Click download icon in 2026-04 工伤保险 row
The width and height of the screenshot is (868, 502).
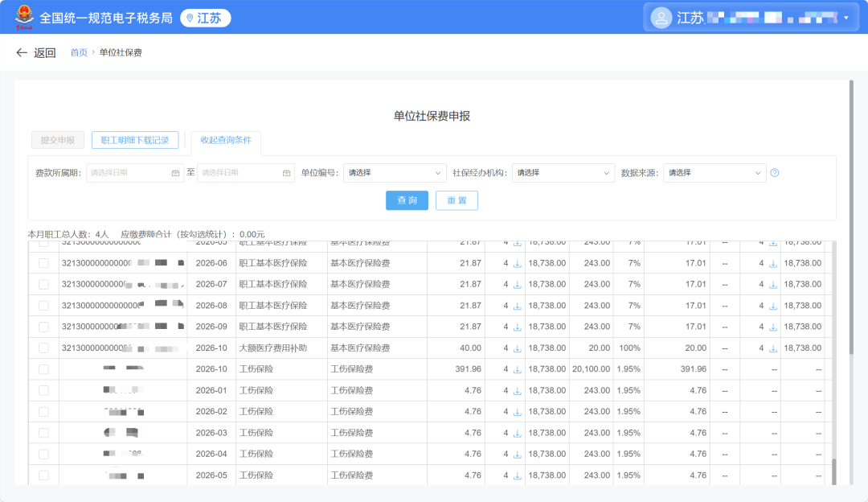point(517,455)
